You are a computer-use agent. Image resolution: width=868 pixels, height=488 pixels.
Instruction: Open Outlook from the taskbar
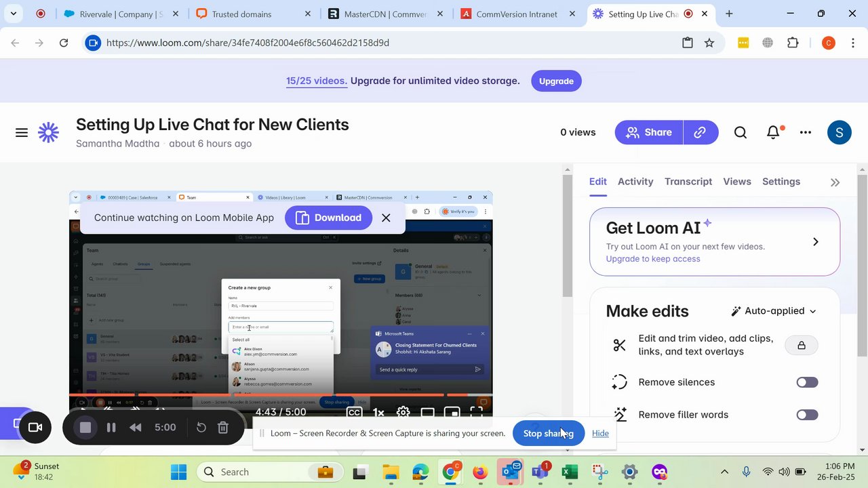click(510, 472)
